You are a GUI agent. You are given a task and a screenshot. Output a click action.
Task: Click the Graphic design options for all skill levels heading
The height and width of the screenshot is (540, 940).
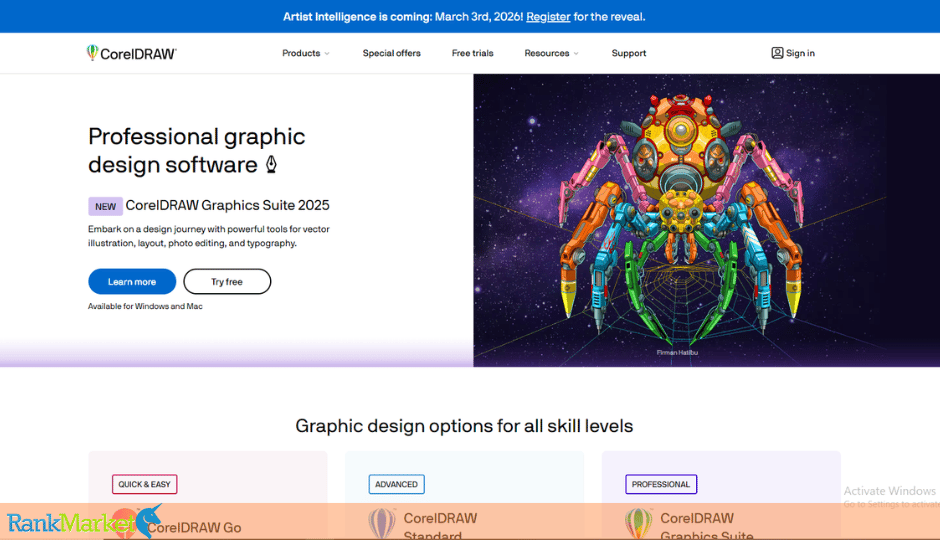tap(464, 426)
